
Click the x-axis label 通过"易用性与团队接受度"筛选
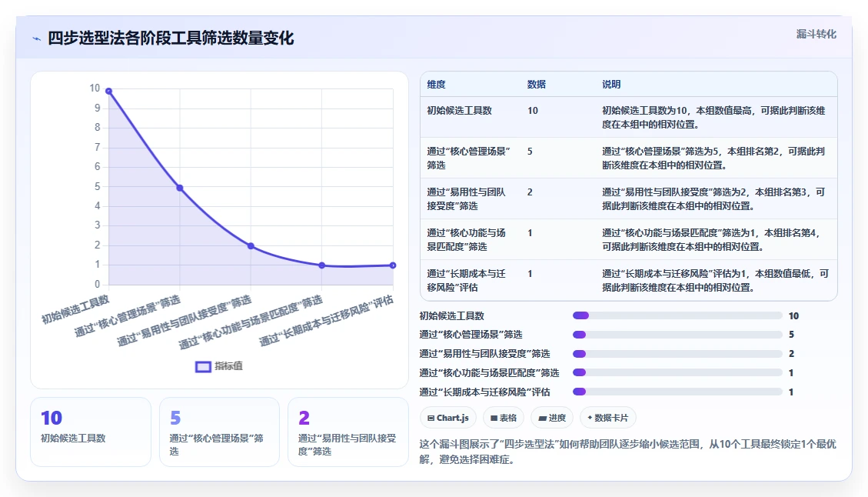(x=184, y=321)
